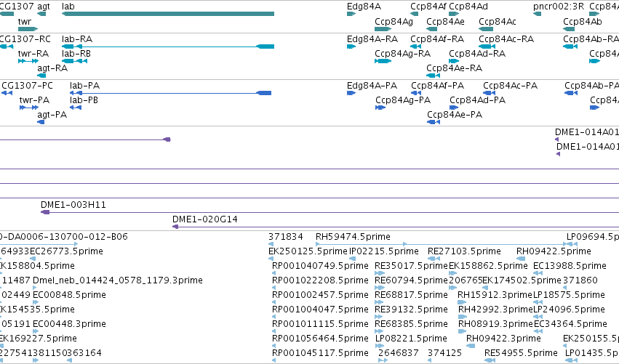The height and width of the screenshot is (364, 619).
Task: Click the Ccp84Ae-PA protein glyph
Action: click(x=434, y=122)
